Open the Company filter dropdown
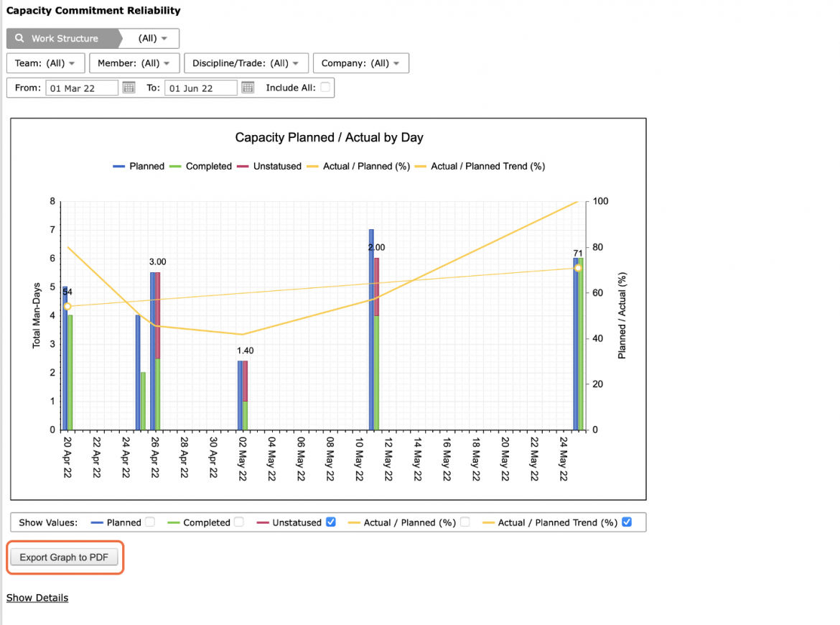Screen dimensions: 840x625 tap(360, 62)
